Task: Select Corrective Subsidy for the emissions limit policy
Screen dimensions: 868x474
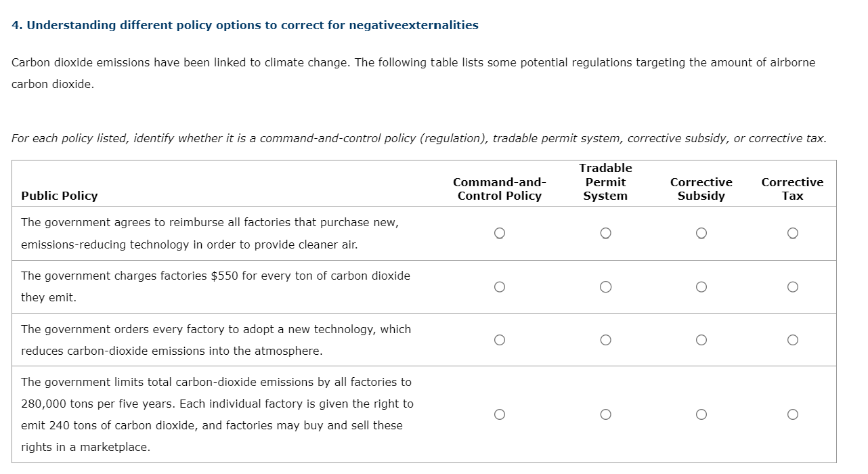Action: coord(701,414)
